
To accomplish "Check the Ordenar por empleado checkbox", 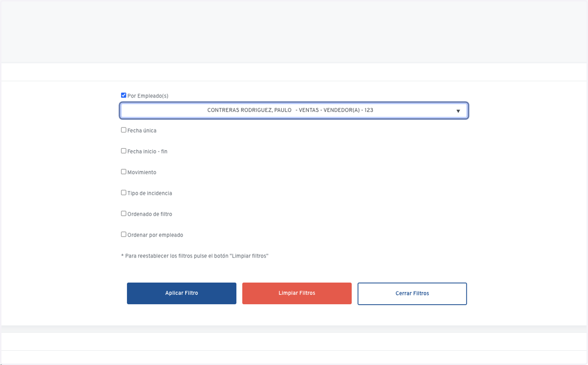I will point(123,235).
